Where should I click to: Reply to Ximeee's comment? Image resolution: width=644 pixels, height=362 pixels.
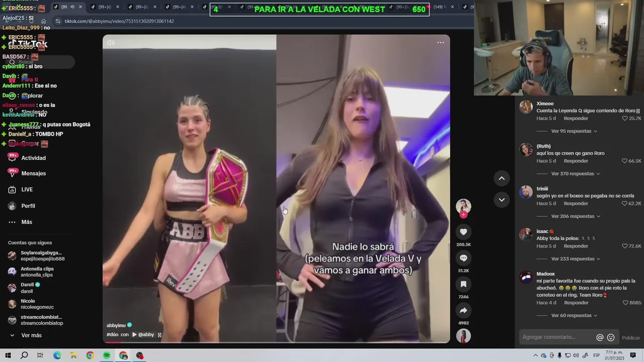576,119
